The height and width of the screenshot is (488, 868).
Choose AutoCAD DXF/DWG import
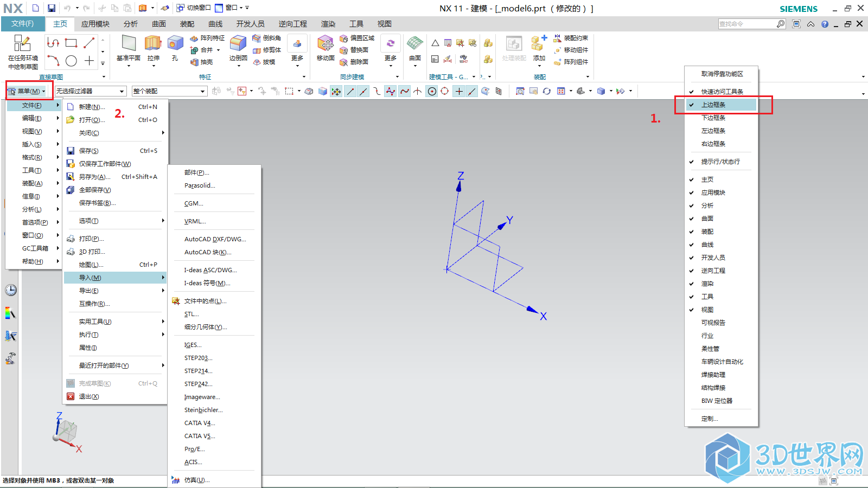(215, 239)
